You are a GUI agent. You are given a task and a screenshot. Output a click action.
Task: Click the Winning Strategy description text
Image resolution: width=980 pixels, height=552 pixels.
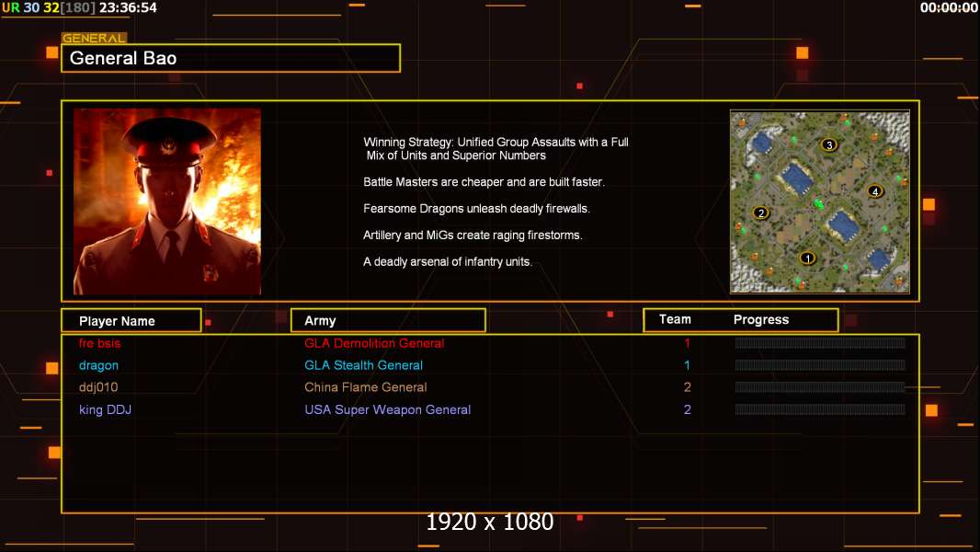[496, 149]
